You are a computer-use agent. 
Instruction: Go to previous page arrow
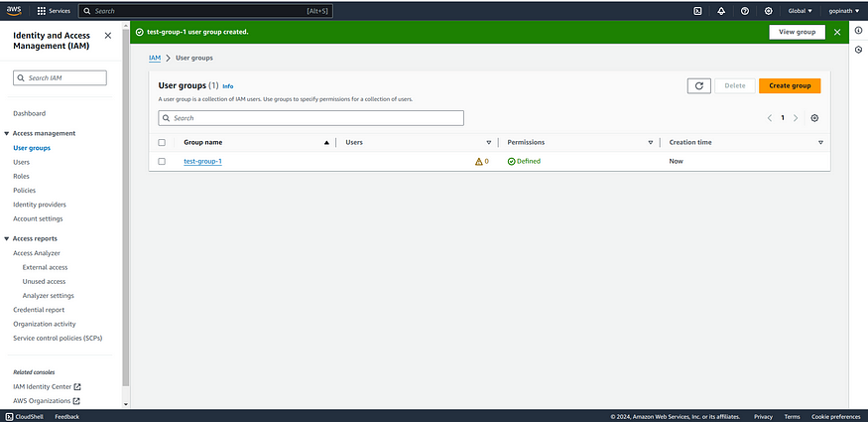pyautogui.click(x=770, y=118)
